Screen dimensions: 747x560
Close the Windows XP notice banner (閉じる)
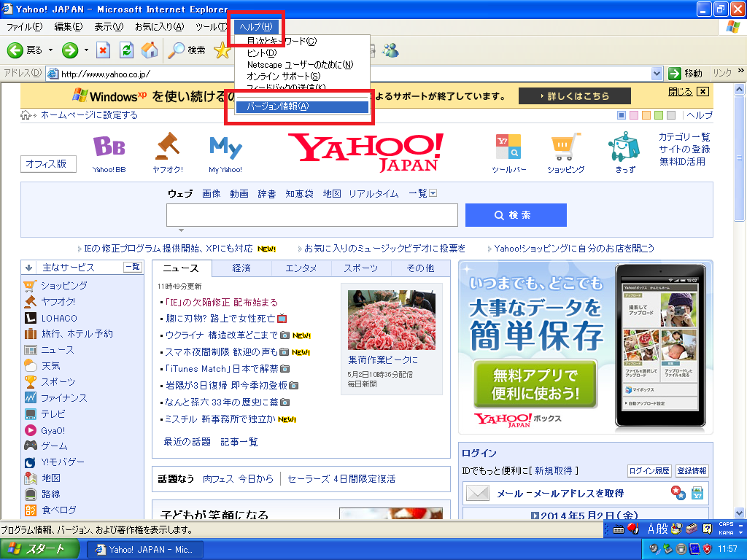(689, 91)
